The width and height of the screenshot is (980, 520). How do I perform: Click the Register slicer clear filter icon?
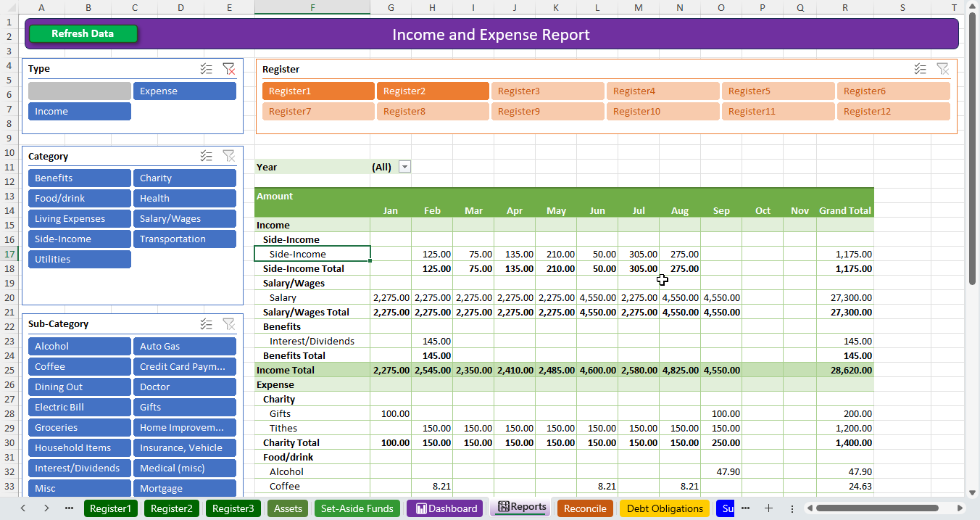coord(942,69)
